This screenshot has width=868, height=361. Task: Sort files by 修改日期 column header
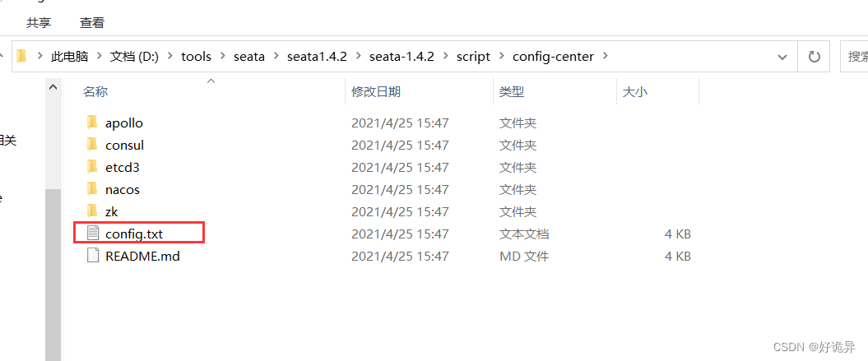pos(376,92)
